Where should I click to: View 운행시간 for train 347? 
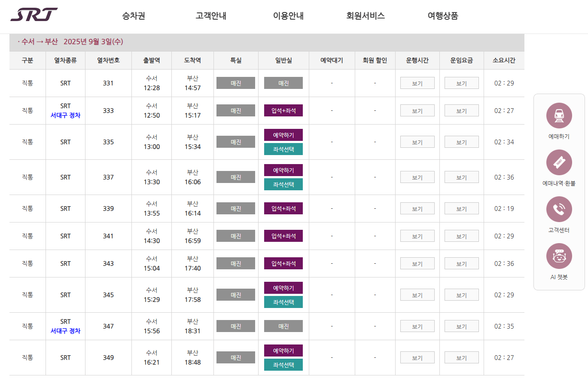click(417, 326)
